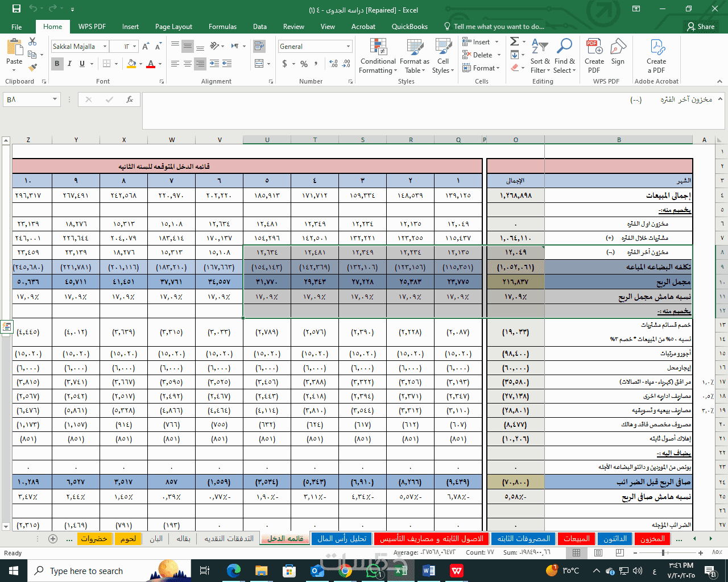
Task: Apply Percent Style format
Action: click(x=304, y=64)
